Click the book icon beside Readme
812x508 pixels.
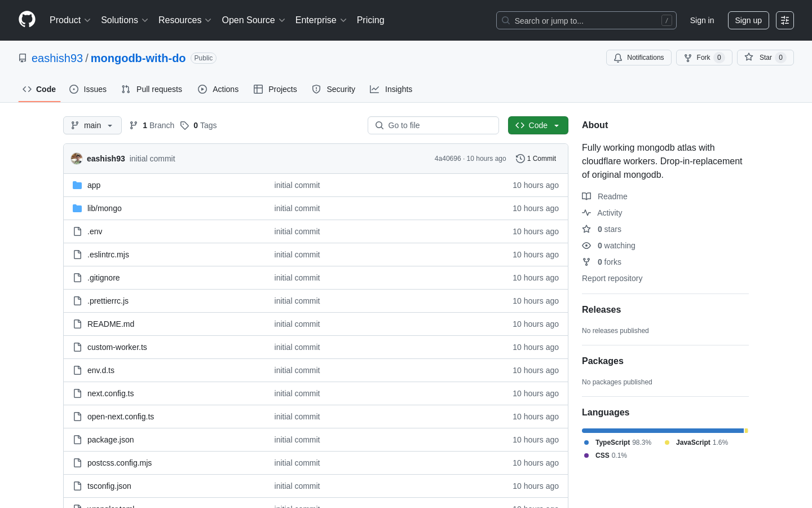coord(586,196)
